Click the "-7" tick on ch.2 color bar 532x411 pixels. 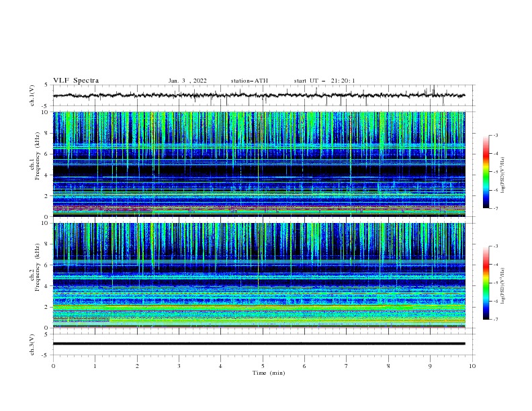[x=495, y=320]
